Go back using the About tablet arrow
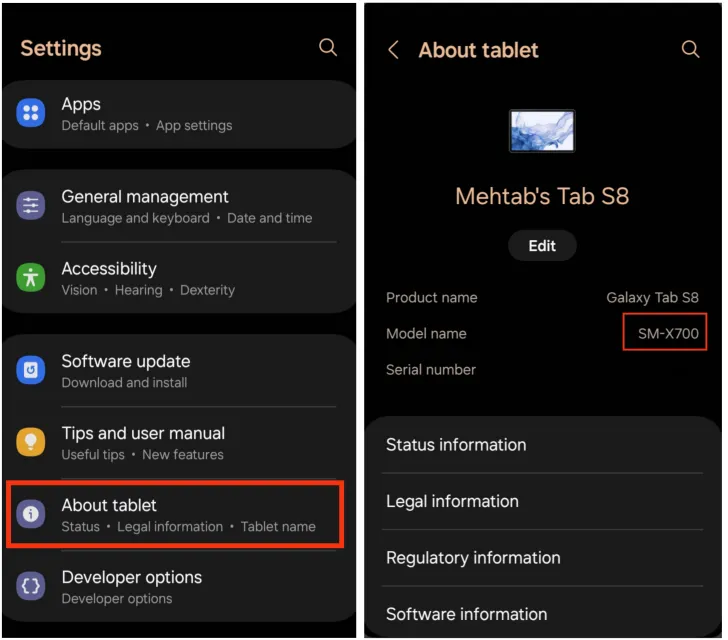Viewport: 728px width, 640px height. [x=393, y=50]
